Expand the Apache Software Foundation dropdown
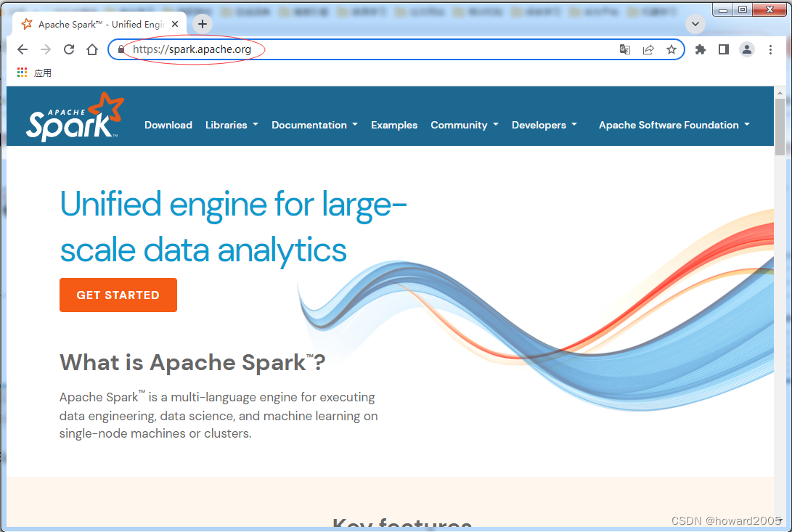Image resolution: width=792 pixels, height=532 pixels. 674,125
